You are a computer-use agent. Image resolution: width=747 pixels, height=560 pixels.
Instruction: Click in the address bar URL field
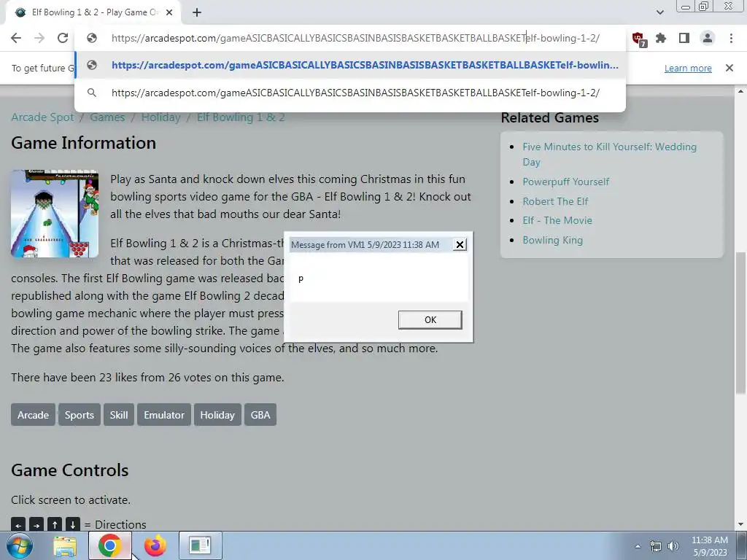(x=355, y=38)
